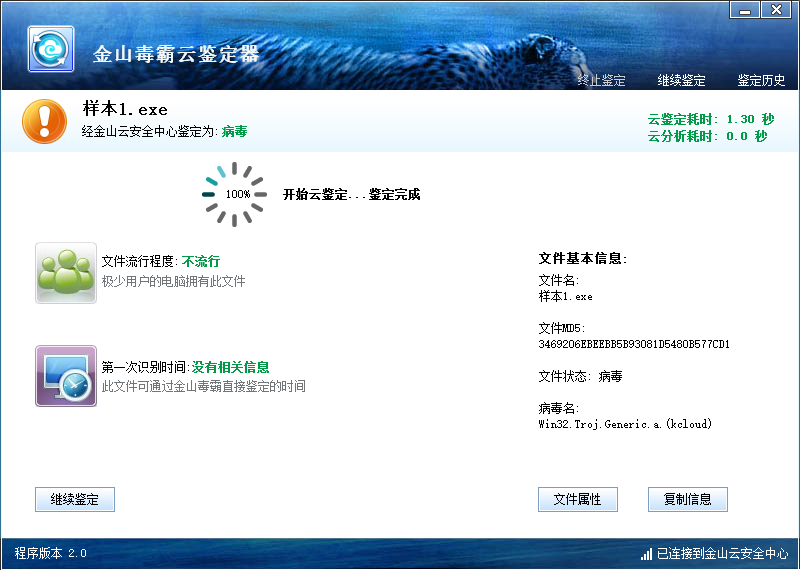
Task: Click the virus name Win32.Troj.Generic.a text
Action: pyautogui.click(x=625, y=424)
